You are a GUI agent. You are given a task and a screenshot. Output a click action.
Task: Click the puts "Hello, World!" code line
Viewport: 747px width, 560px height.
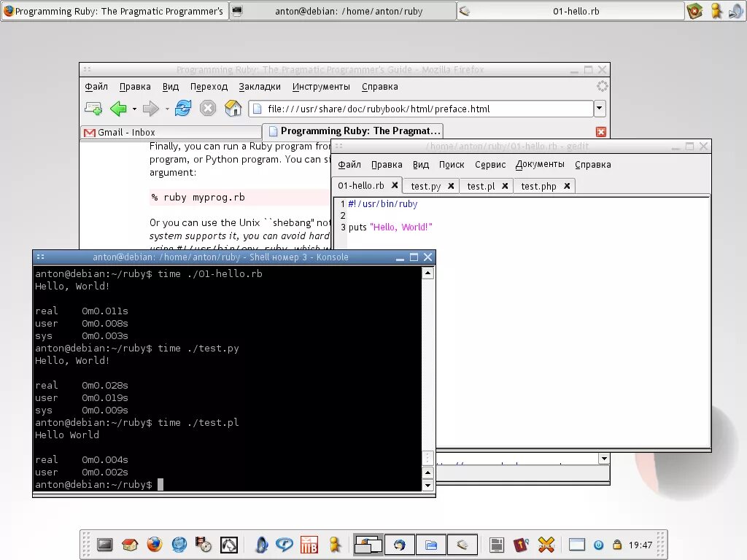390,227
